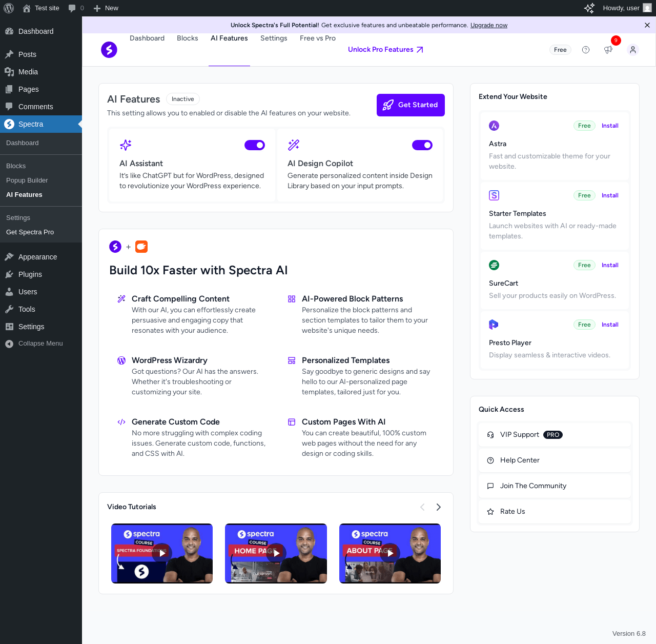Open the comments bubble in admin bar
This screenshot has height=644, width=656.
(76, 8)
